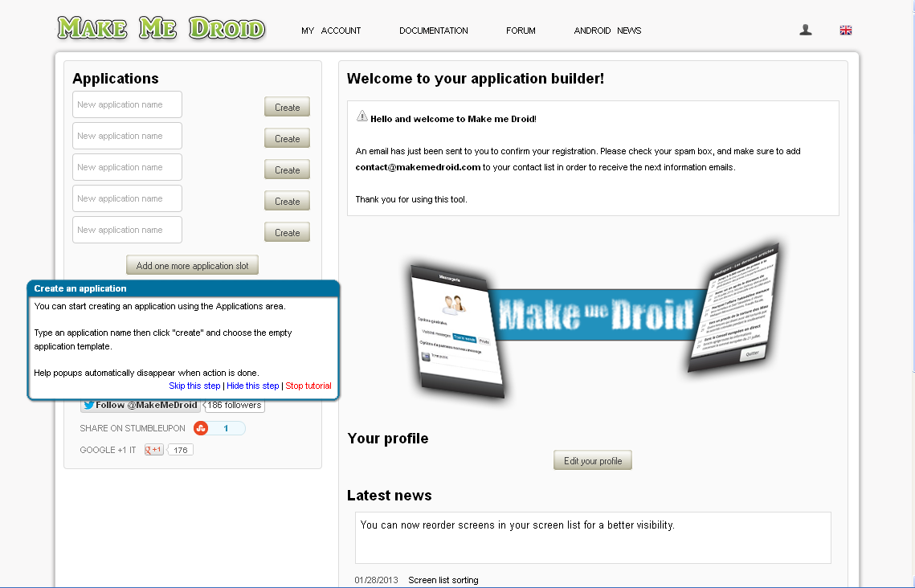Screen dimensions: 915x588
Task: Focus the fifth New application name field
Action: [127, 230]
